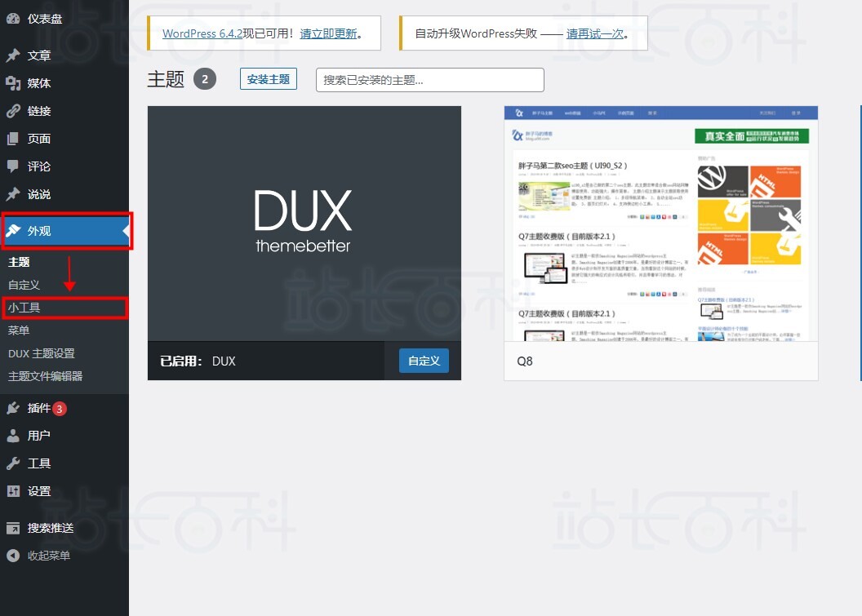Click the Pages icon beside 页面
The width and height of the screenshot is (862, 616).
tap(13, 139)
